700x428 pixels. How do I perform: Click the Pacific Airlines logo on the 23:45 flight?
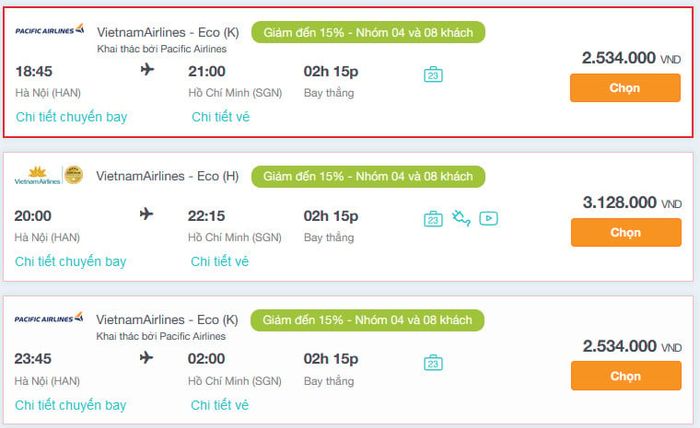click(x=49, y=318)
